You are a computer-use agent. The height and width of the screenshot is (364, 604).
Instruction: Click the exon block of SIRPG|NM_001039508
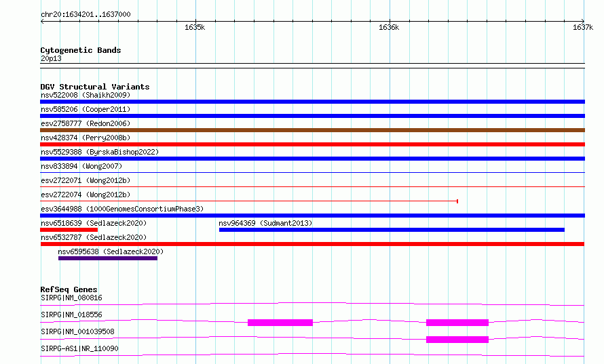click(x=457, y=340)
